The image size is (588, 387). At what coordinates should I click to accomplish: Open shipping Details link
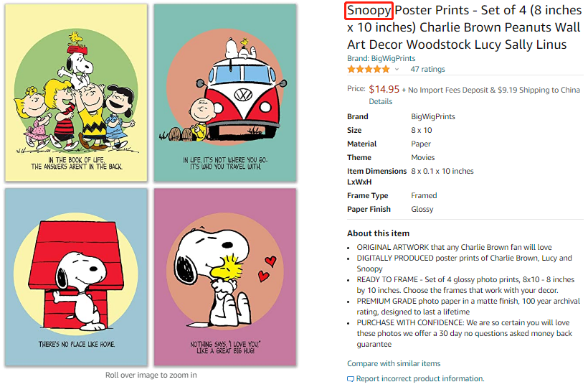380,101
